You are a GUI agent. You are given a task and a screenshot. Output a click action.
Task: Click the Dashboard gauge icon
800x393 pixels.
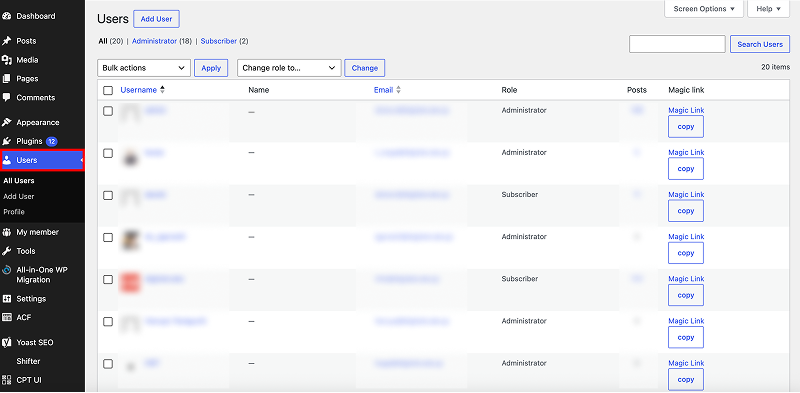point(7,16)
